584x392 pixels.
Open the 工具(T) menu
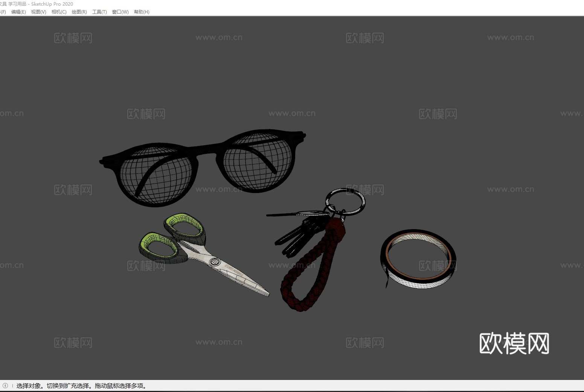click(x=99, y=12)
